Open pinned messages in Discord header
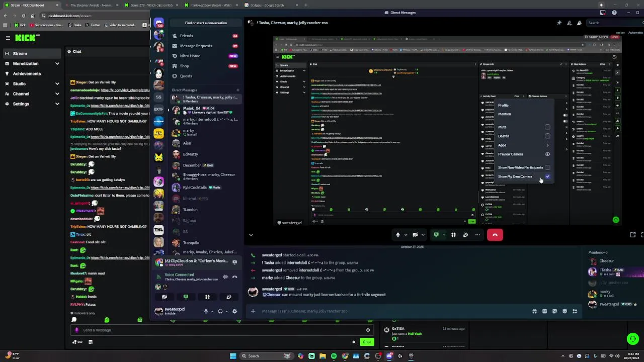The width and height of the screenshot is (644, 362). coord(559,23)
